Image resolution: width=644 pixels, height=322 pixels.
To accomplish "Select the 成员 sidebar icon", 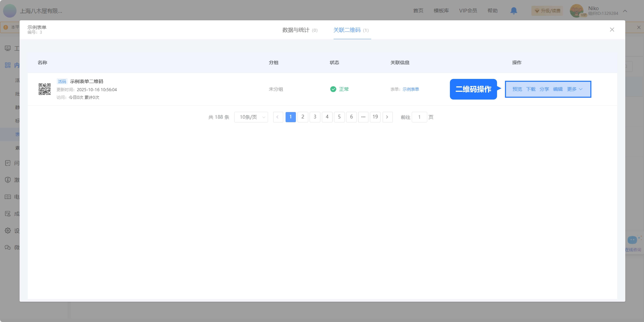I will click(x=8, y=214).
